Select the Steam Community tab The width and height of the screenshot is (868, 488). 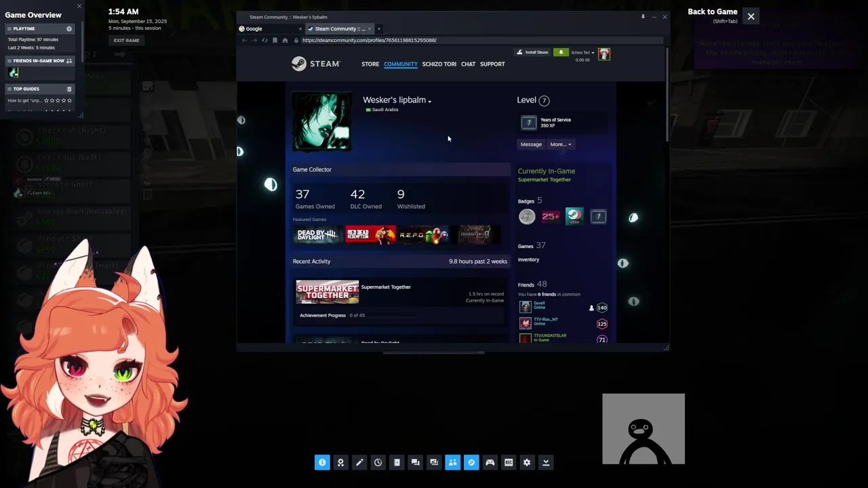click(339, 28)
